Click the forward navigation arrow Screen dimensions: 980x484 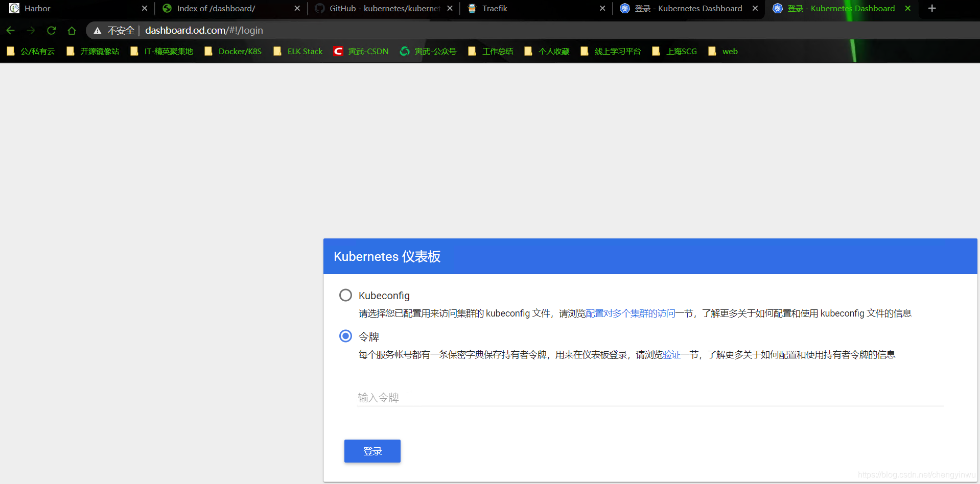tap(31, 31)
